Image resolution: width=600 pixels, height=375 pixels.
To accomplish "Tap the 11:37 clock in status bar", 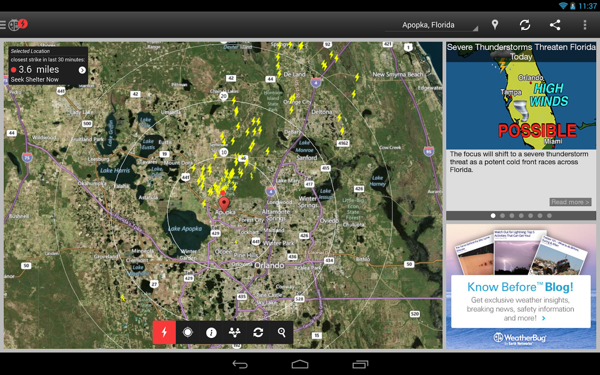I will tap(587, 6).
